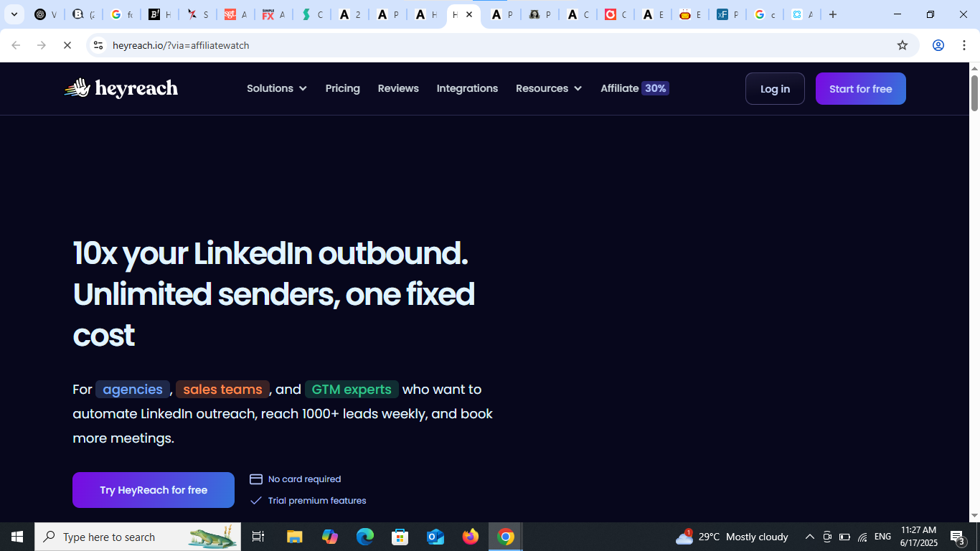Screen dimensions: 980x551
Task: Launch Firefox from taskbar
Action: (x=471, y=537)
